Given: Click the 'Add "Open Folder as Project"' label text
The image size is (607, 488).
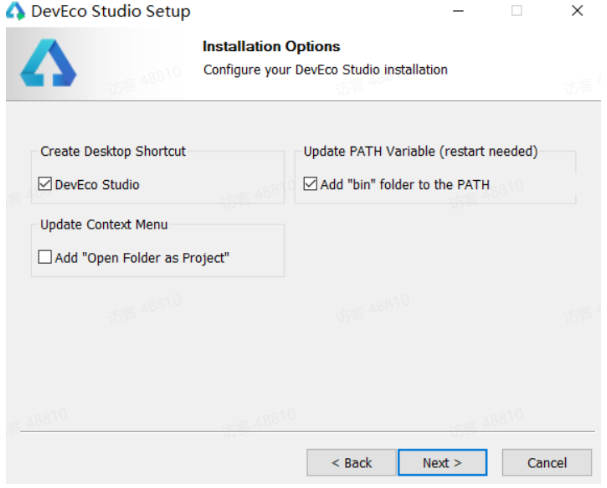Looking at the screenshot, I should [x=142, y=258].
